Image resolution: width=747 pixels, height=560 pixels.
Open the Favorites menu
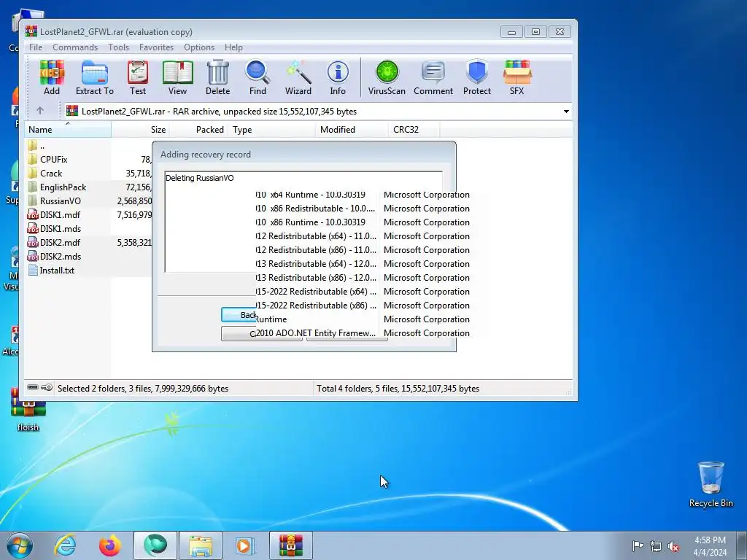tap(156, 47)
